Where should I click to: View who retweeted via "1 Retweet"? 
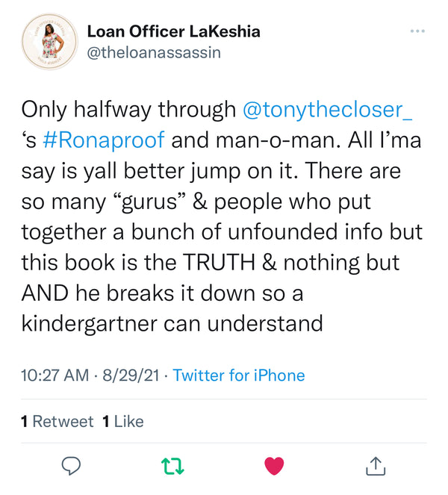coord(57,422)
